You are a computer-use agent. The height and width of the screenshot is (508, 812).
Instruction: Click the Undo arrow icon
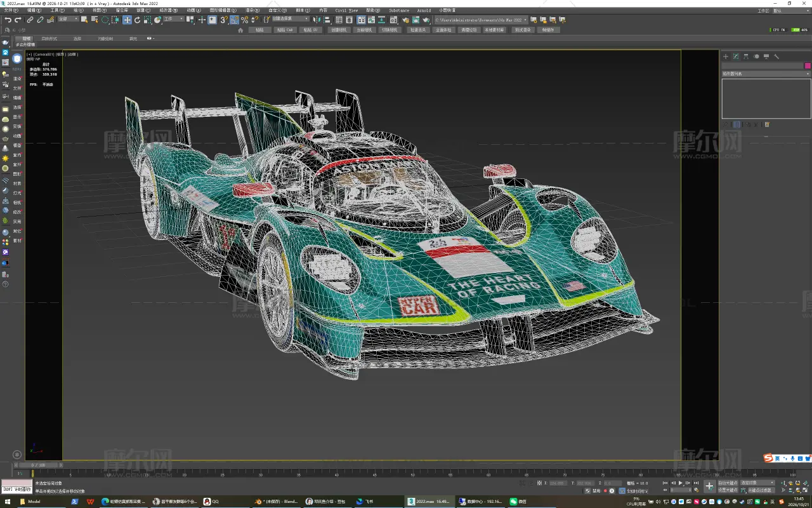(8, 20)
